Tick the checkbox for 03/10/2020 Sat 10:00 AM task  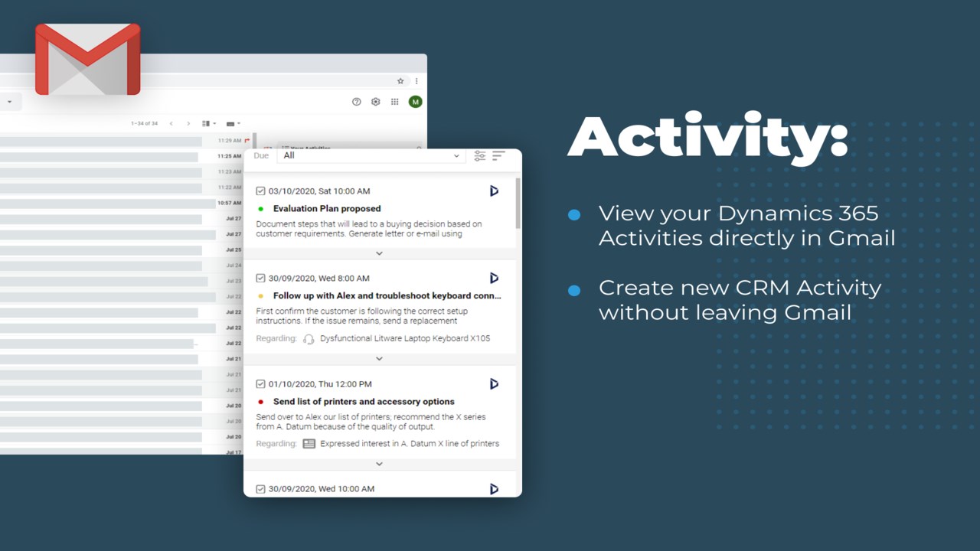coord(260,191)
